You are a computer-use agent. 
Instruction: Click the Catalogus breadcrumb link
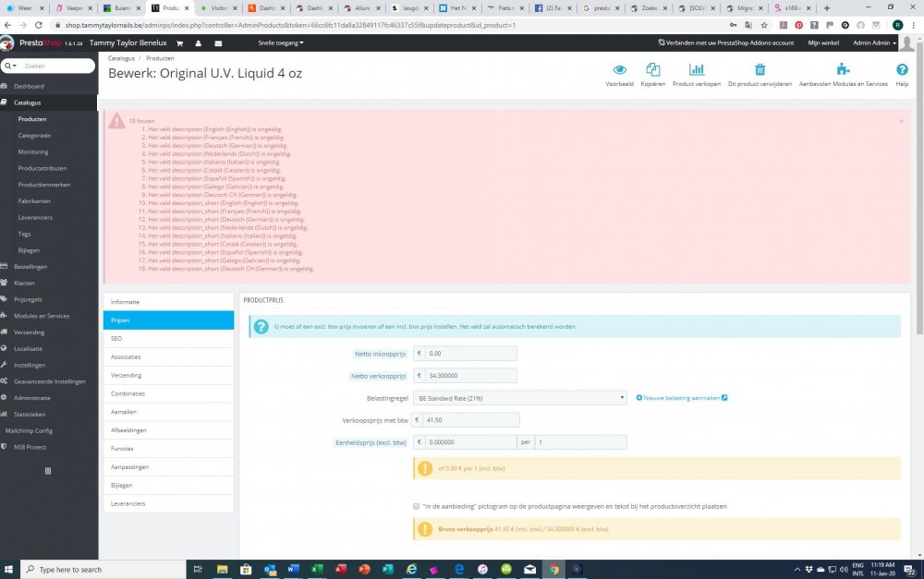tap(121, 58)
